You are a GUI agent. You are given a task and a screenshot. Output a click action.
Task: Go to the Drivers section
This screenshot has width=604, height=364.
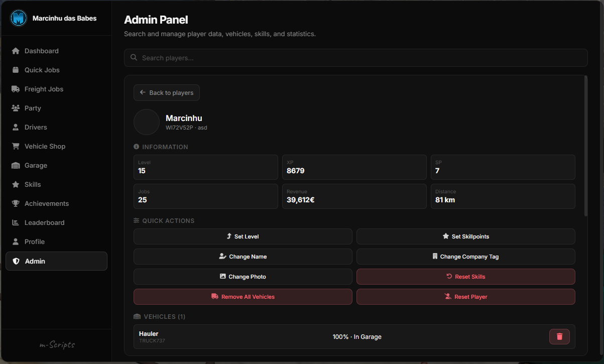56,127
